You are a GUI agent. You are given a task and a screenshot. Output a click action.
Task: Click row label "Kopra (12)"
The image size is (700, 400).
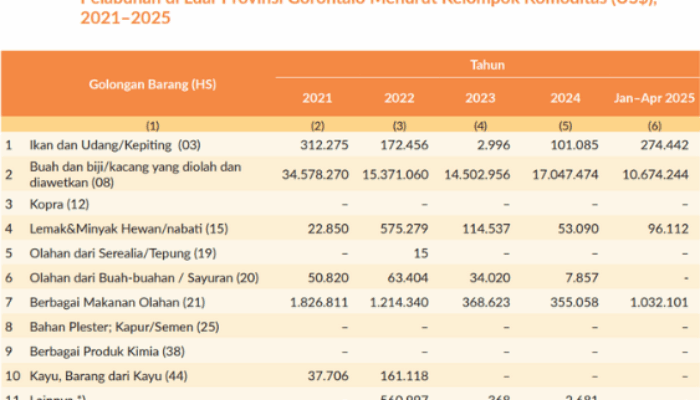click(59, 204)
